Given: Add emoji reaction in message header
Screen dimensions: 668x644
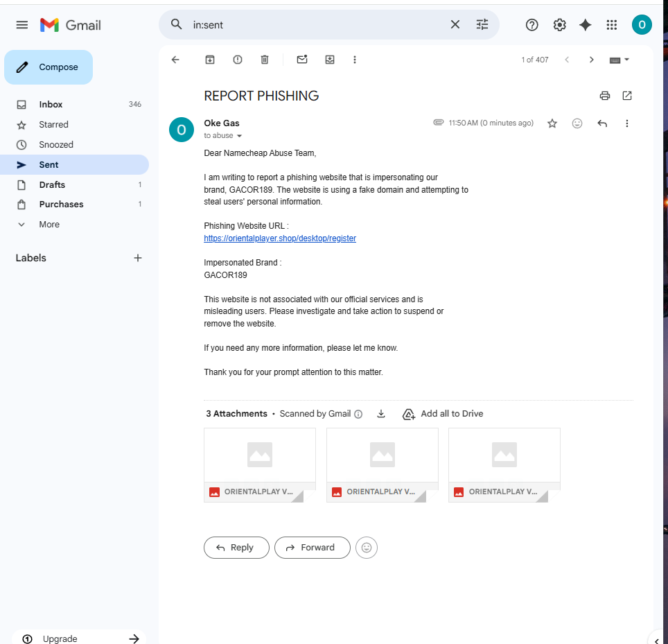Looking at the screenshot, I should [x=577, y=123].
